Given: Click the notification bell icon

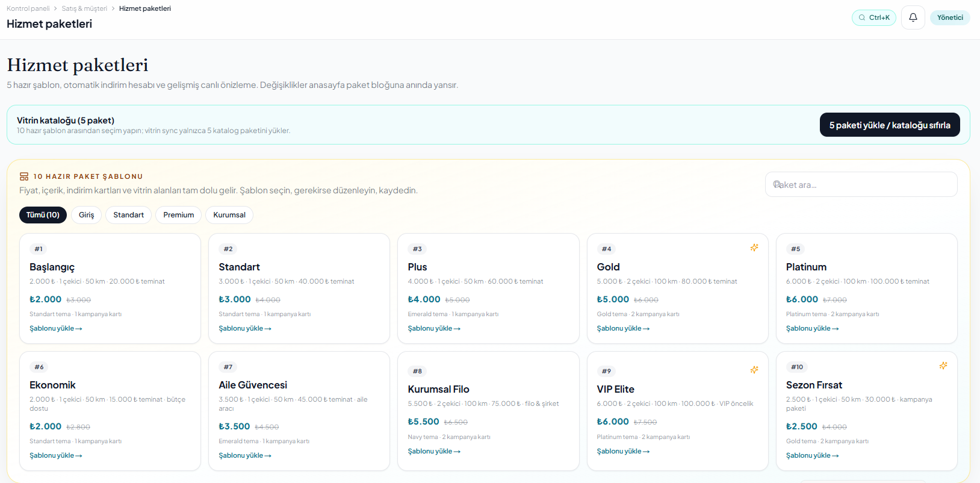Looking at the screenshot, I should coord(913,17).
